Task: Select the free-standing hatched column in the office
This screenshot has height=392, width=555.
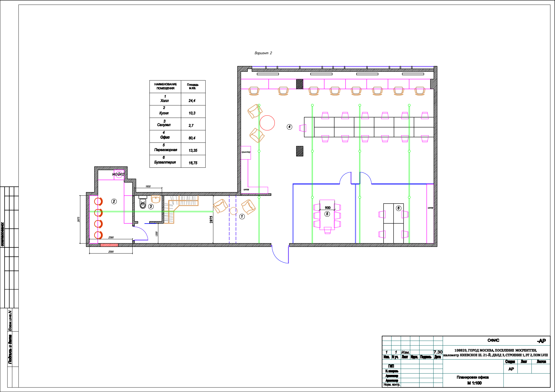Action: tap(300, 151)
